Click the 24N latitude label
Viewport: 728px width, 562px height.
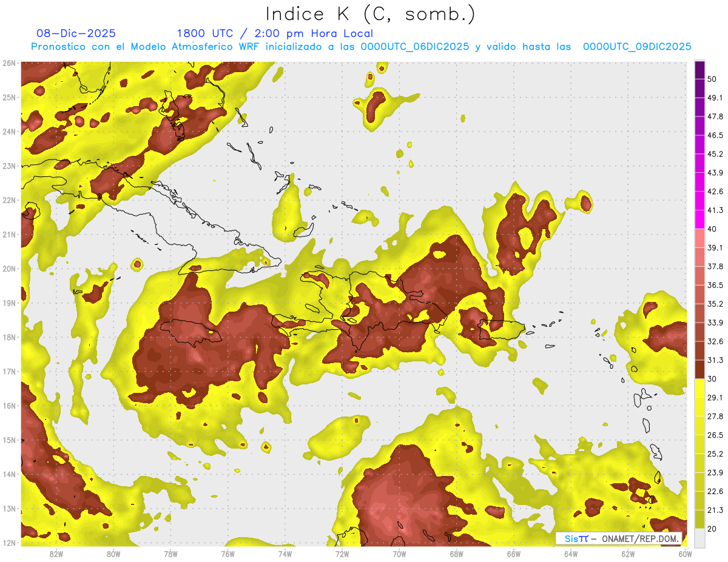coord(8,132)
